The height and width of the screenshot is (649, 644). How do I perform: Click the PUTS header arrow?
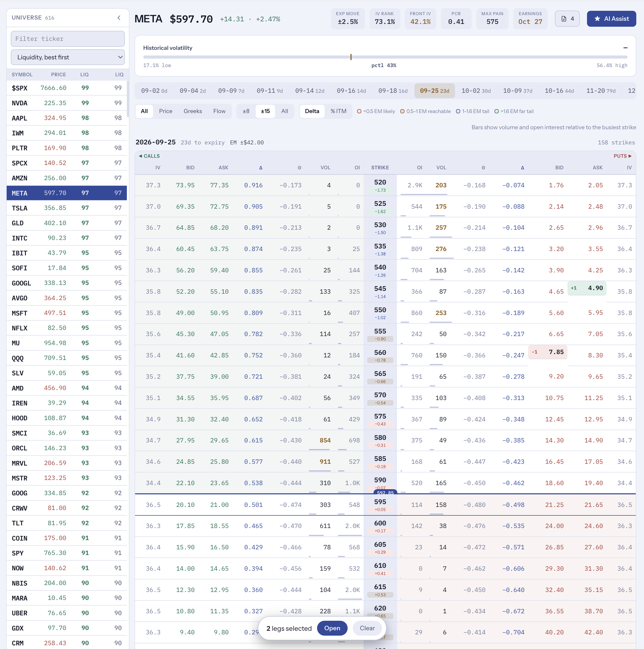click(x=630, y=156)
